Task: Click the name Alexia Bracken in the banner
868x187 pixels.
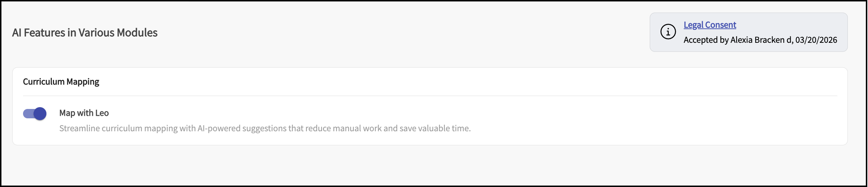Action: tap(757, 40)
